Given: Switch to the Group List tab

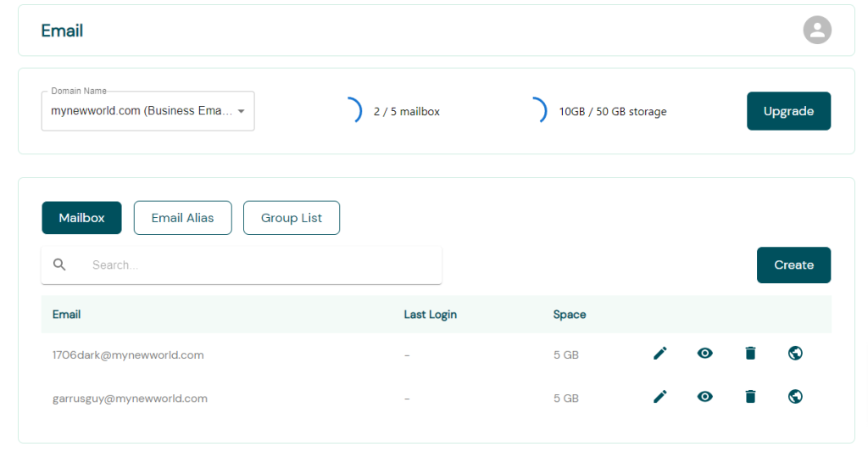Looking at the screenshot, I should [x=292, y=218].
